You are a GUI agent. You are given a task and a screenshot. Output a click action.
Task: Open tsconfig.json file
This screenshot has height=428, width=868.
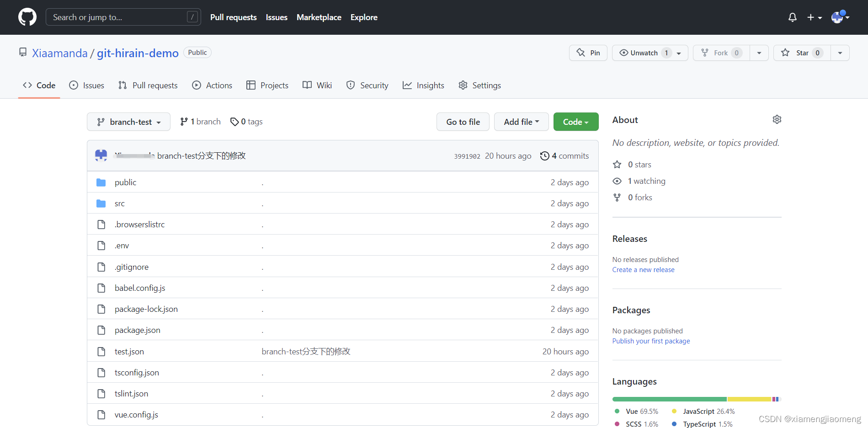click(137, 373)
